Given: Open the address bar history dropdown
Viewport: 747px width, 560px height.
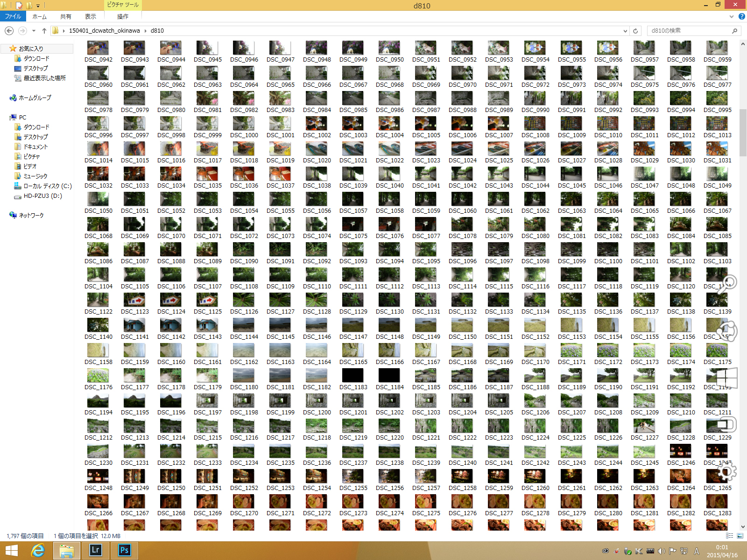Looking at the screenshot, I should pos(626,31).
